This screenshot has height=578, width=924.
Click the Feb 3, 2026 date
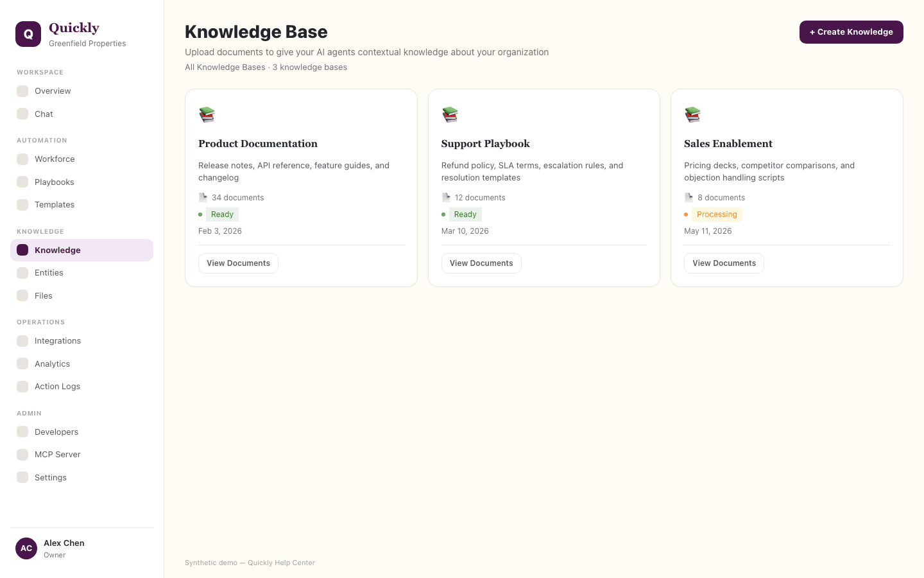(x=220, y=231)
